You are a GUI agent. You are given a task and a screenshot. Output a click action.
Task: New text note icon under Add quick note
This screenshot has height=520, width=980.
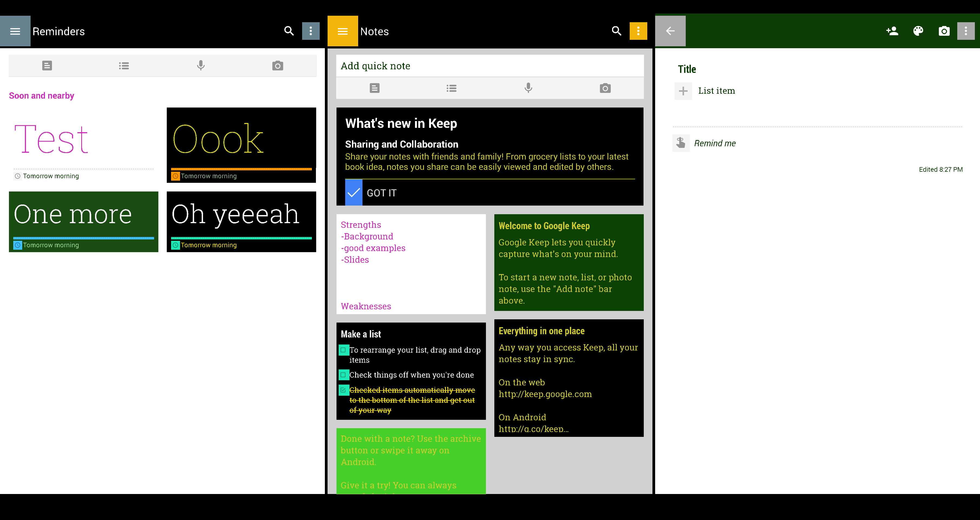(x=375, y=88)
